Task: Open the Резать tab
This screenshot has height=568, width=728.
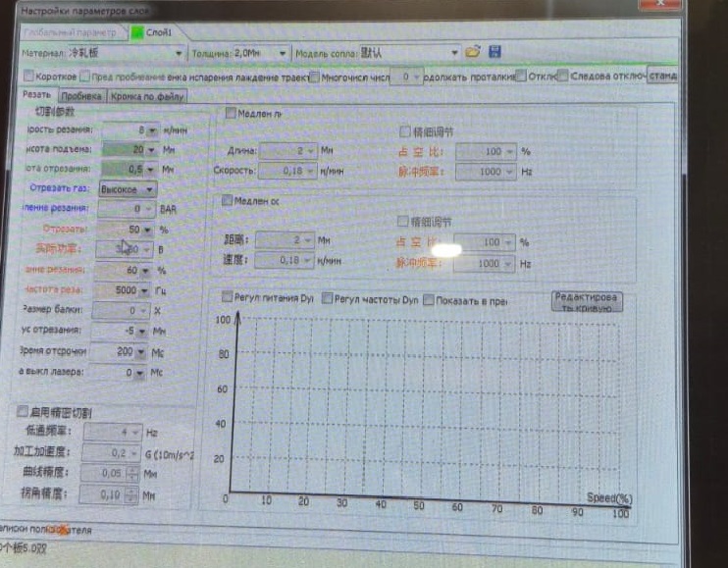Action: coord(37,94)
